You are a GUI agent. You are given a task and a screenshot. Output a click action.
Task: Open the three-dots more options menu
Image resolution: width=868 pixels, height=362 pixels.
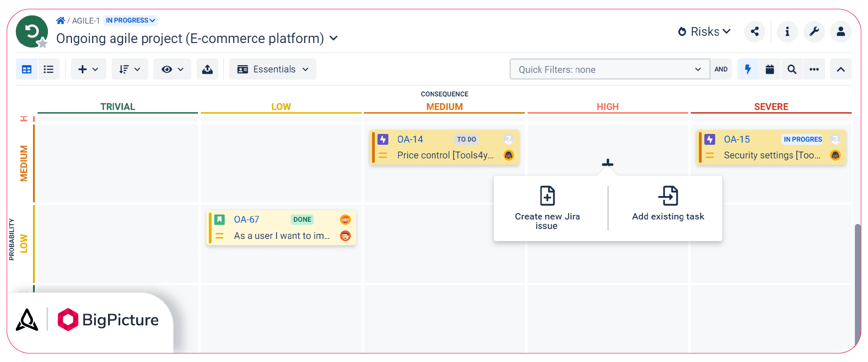coord(814,69)
